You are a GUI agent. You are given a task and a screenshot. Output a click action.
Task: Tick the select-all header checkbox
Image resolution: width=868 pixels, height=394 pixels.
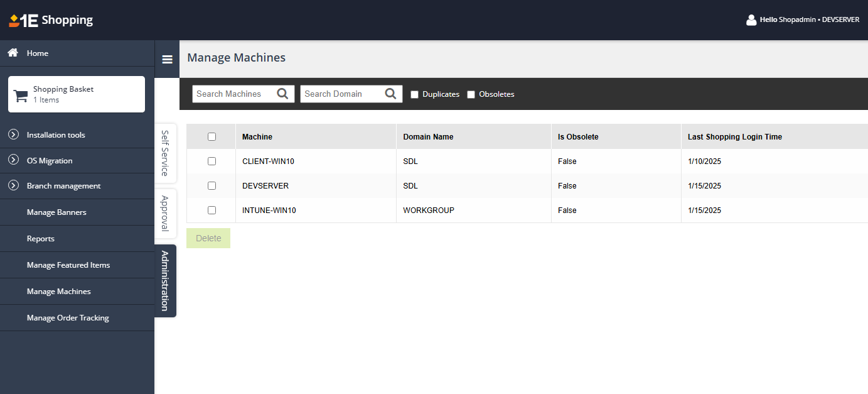tap(212, 136)
